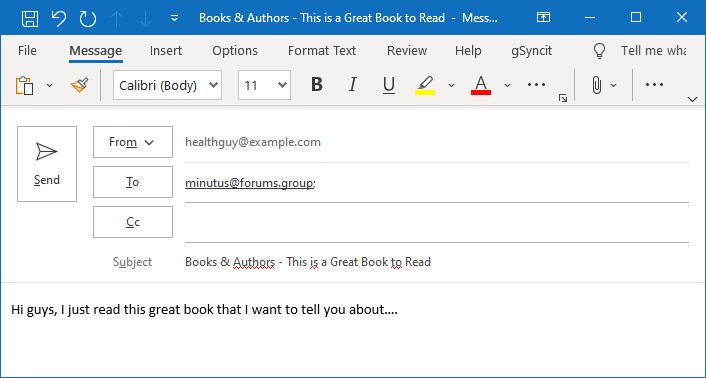Screen dimensions: 706x378
Task: Focus the Tell me what search box
Action: 653,50
